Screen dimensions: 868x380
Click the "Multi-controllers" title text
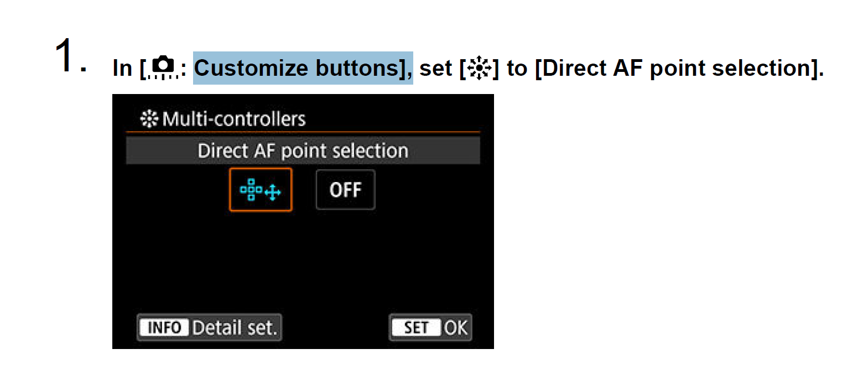coord(234,119)
